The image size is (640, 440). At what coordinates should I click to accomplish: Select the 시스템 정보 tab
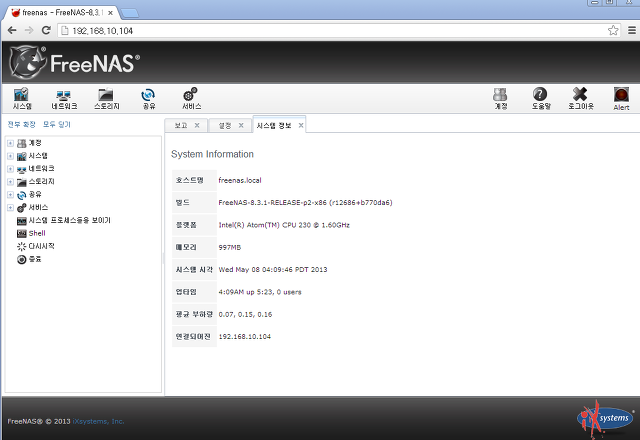274,125
